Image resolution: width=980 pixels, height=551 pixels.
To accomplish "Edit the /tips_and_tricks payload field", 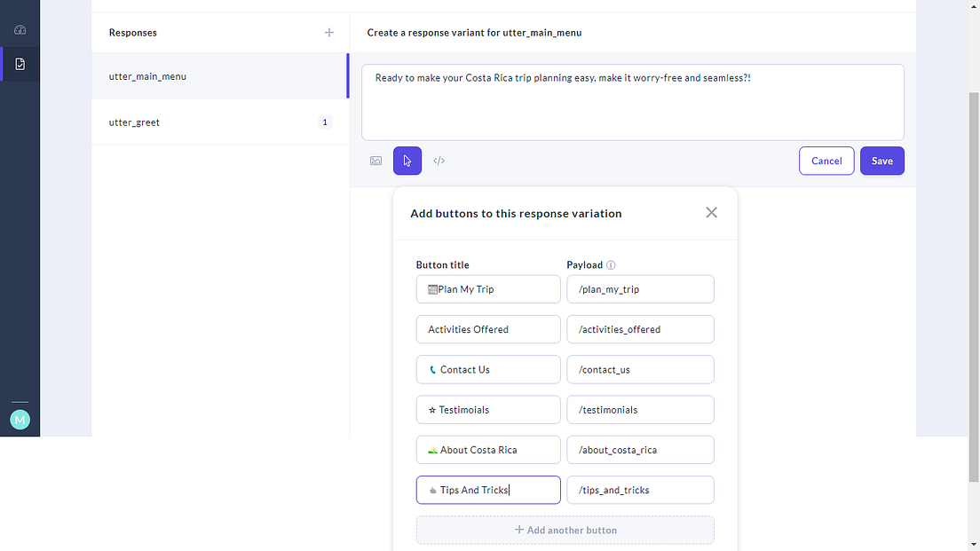I will tap(640, 490).
